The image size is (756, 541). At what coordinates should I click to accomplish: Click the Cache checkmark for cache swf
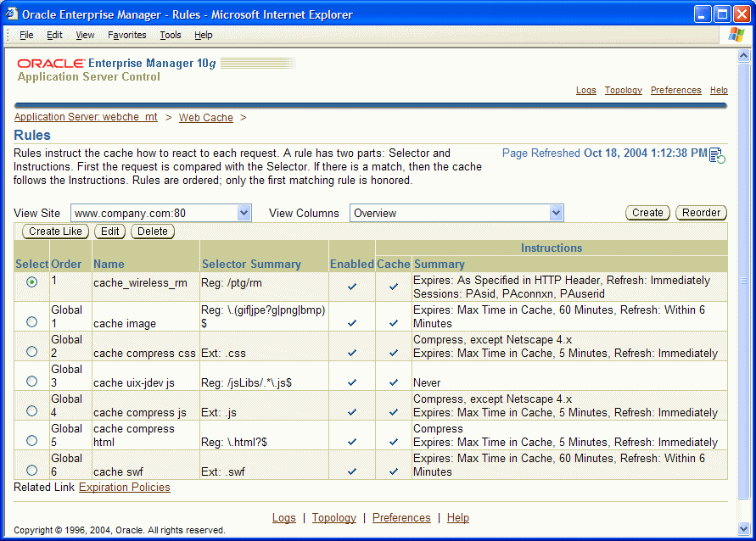(394, 471)
